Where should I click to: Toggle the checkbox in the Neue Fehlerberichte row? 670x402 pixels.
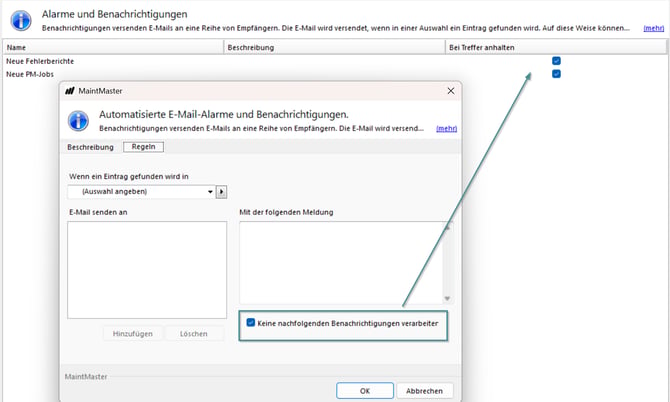click(556, 61)
